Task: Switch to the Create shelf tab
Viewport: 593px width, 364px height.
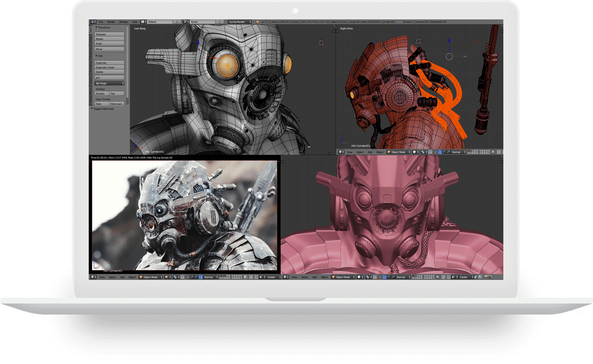Action: 91,40
